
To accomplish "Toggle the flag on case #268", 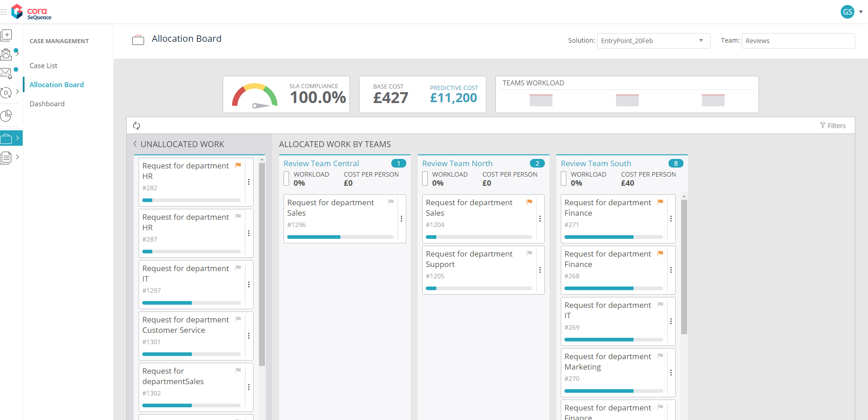I will (x=660, y=253).
